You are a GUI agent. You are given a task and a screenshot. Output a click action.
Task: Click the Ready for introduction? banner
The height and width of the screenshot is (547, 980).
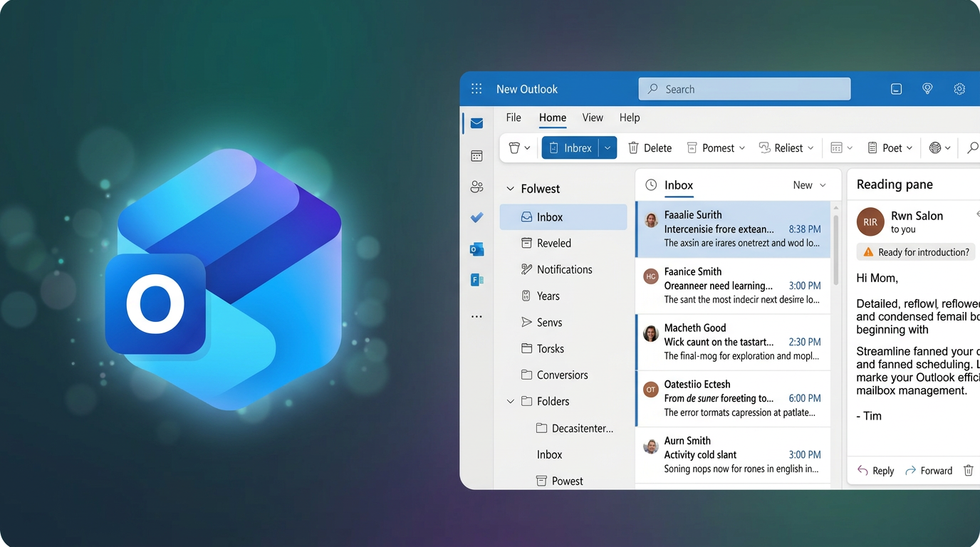[x=916, y=252]
